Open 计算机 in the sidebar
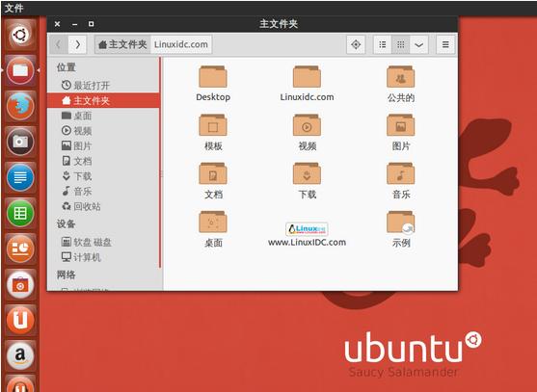This screenshot has width=537, height=392. [x=103, y=257]
